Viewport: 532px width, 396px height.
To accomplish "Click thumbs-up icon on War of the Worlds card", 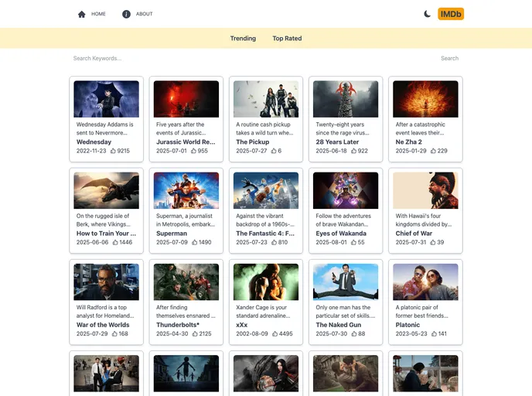I will pyautogui.click(x=114, y=333).
